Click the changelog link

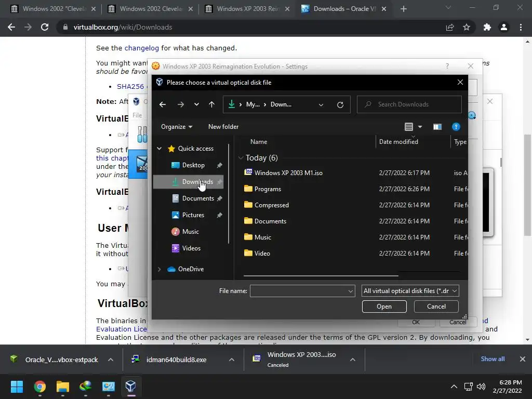tap(141, 48)
